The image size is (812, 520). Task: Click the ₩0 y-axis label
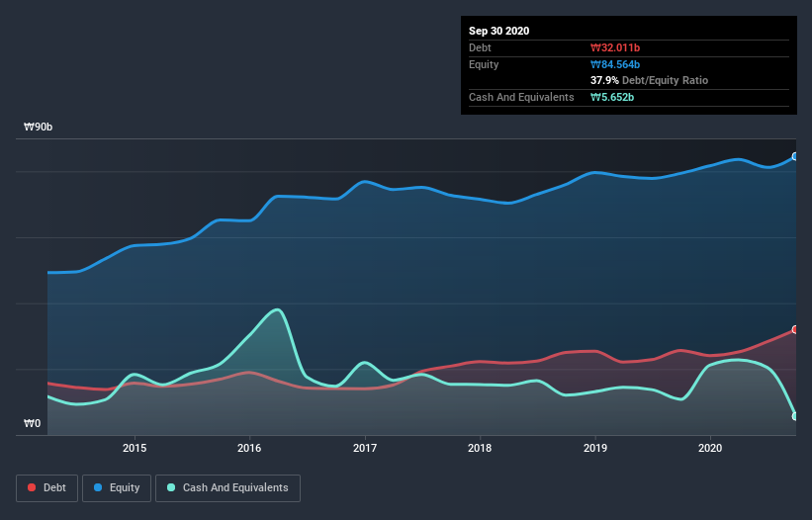[32, 423]
